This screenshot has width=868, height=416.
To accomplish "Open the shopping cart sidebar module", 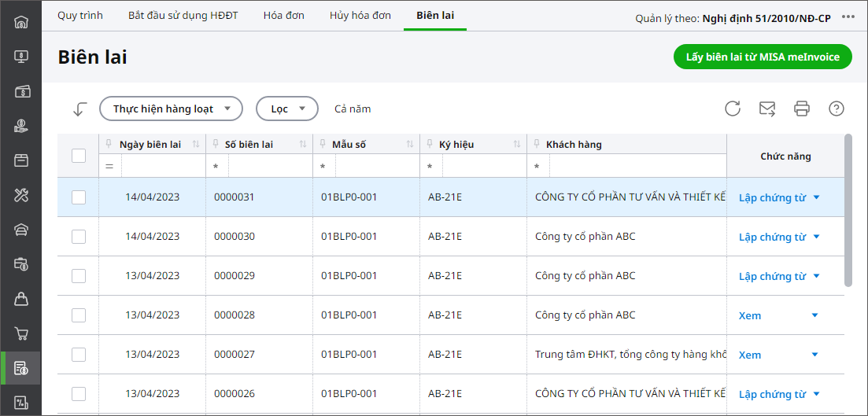I will [x=21, y=333].
